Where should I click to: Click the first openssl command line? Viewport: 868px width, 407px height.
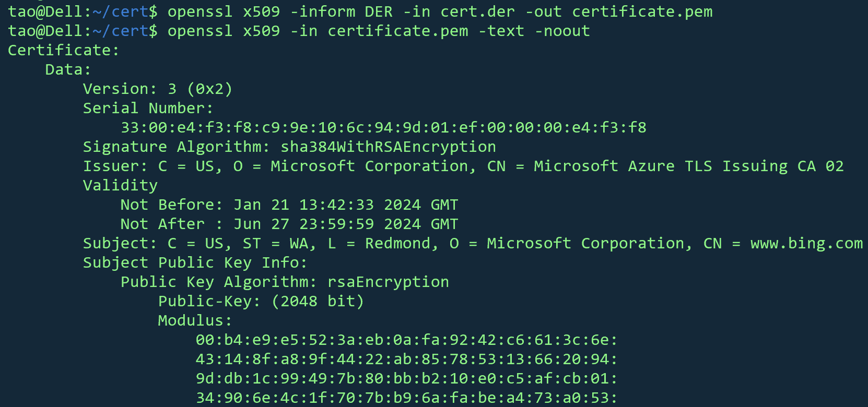pyautogui.click(x=360, y=11)
